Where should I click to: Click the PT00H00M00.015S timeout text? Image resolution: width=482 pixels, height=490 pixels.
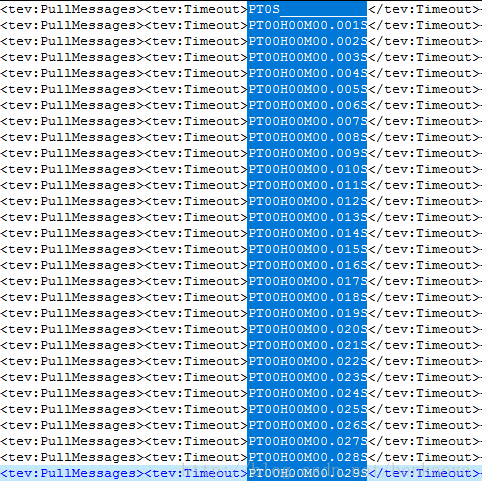tap(307, 249)
